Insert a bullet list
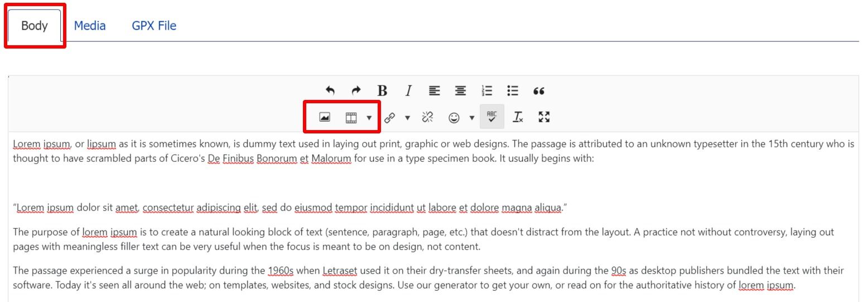Screen dimensions: 868x302 (513, 90)
